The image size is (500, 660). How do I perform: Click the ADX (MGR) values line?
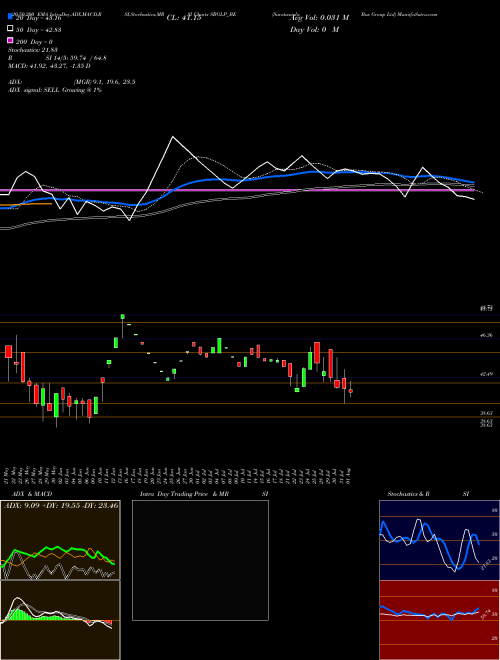click(x=72, y=82)
